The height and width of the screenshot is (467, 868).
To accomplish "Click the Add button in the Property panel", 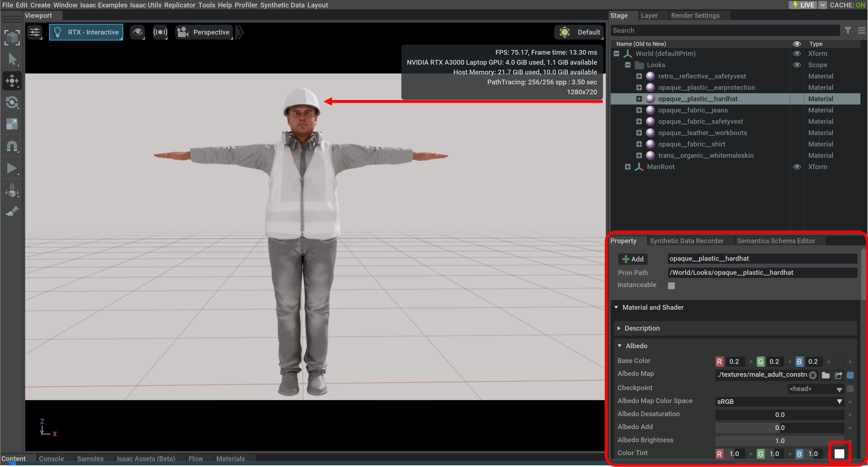I will [x=632, y=259].
